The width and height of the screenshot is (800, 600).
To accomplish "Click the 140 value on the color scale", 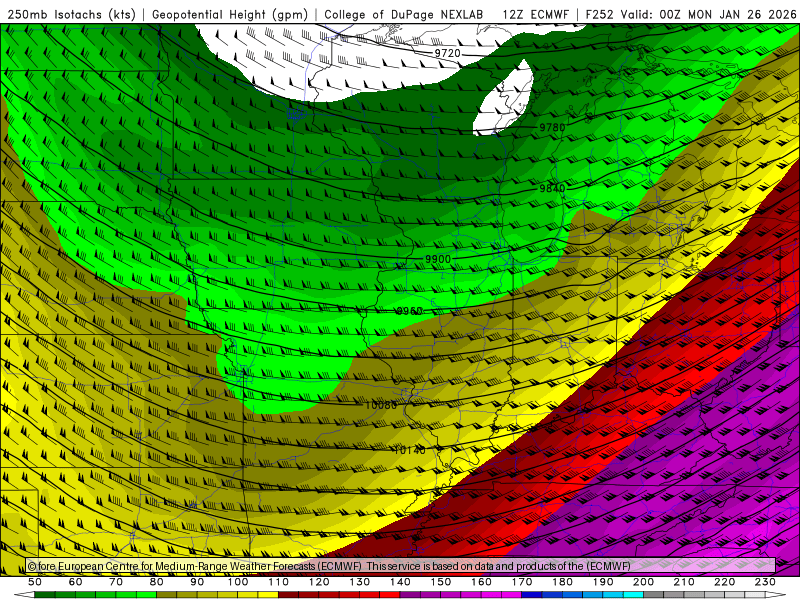I will coord(400,582).
